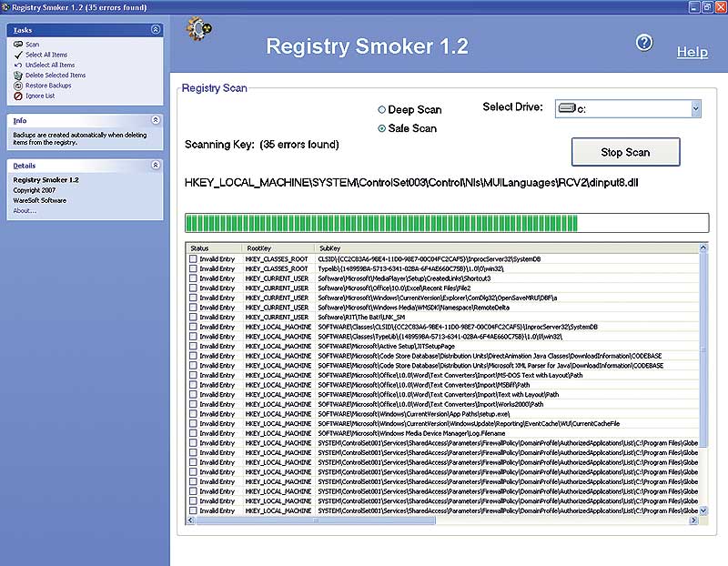Click the green scan progress bar
The width and height of the screenshot is (728, 566).
click(x=447, y=223)
